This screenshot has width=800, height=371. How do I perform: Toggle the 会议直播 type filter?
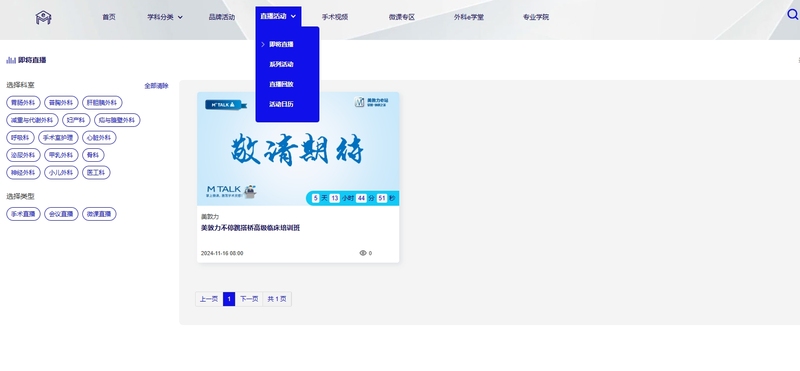pyautogui.click(x=61, y=214)
